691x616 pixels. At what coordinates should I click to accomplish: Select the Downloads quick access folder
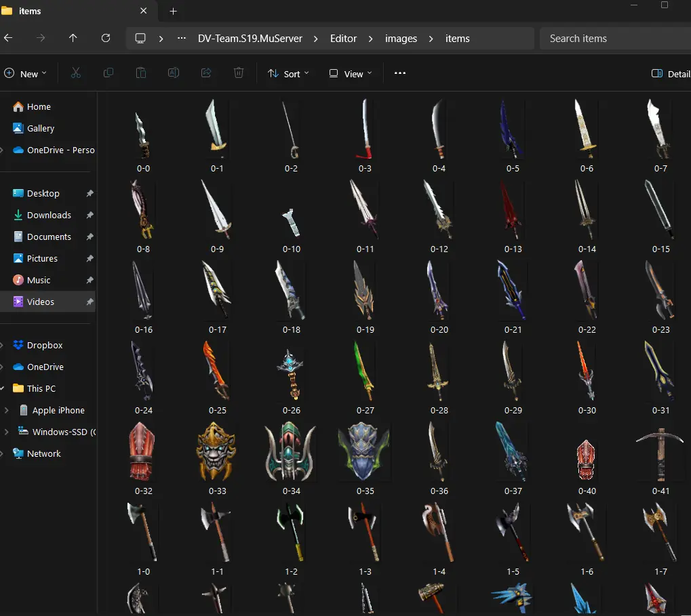tap(49, 215)
